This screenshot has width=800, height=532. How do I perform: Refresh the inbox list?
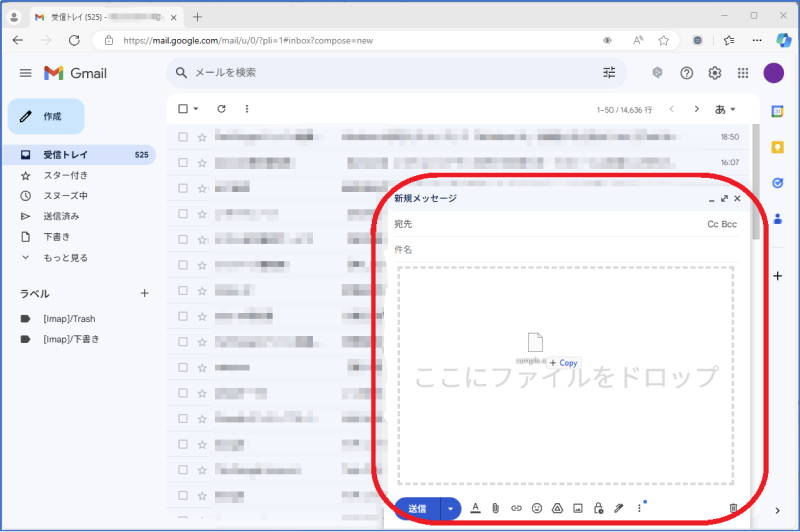(221, 109)
